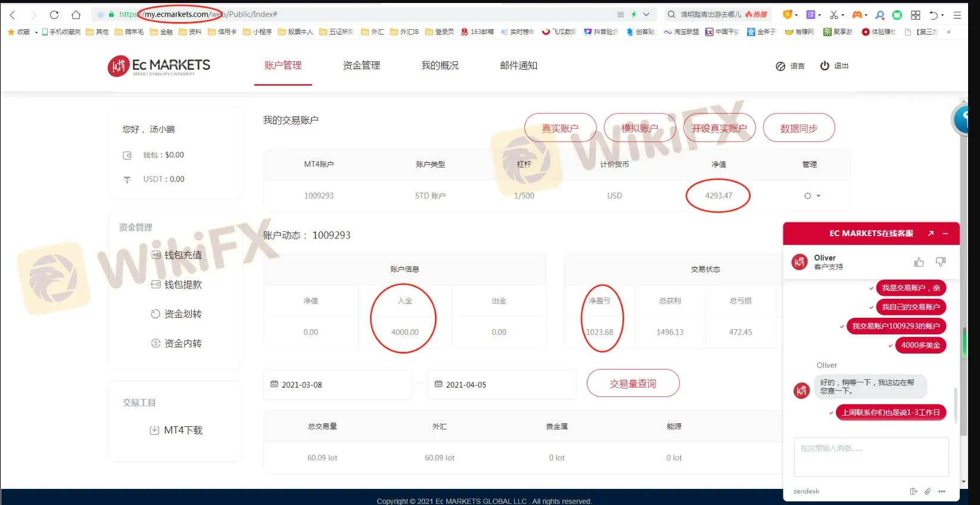
Task: End the chat via the exit icon
Action: point(913,491)
